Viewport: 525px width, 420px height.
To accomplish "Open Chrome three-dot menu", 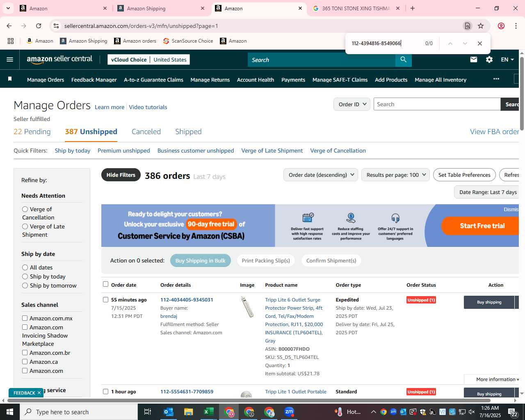I will 516,26.
